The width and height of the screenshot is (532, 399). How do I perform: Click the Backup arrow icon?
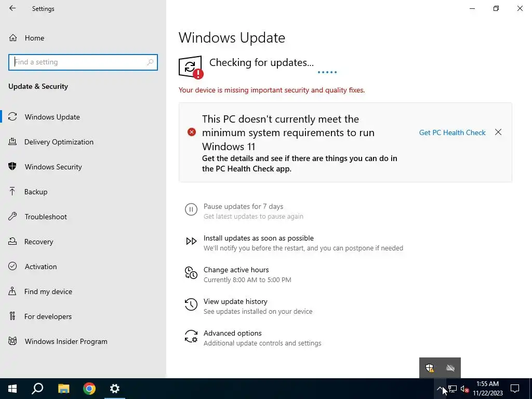pyautogui.click(x=12, y=191)
